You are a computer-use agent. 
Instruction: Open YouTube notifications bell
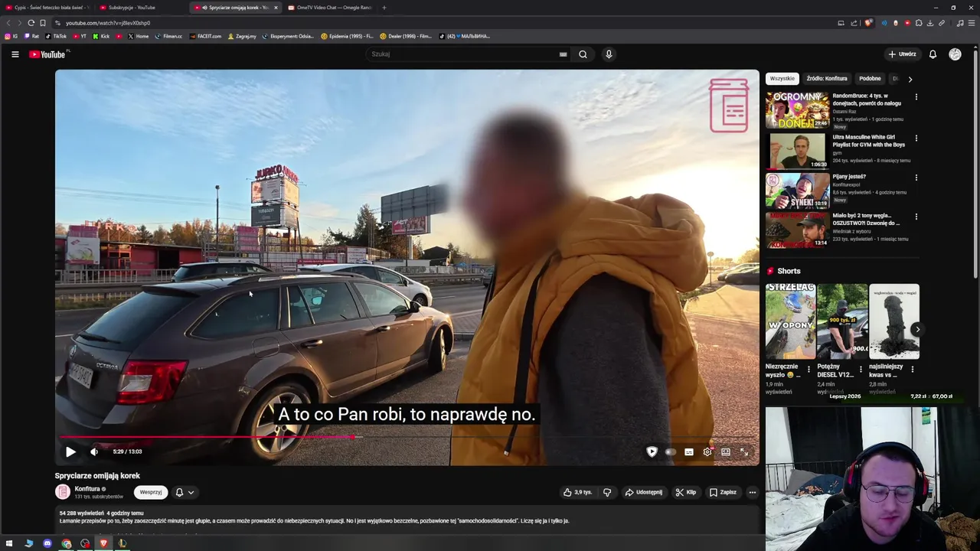(933, 54)
